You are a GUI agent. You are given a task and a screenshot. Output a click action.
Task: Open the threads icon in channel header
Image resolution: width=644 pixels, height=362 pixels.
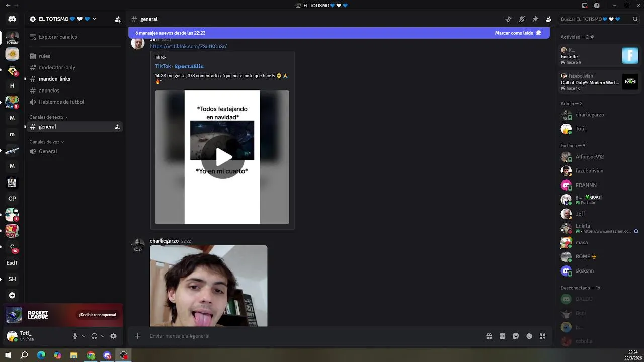click(509, 19)
